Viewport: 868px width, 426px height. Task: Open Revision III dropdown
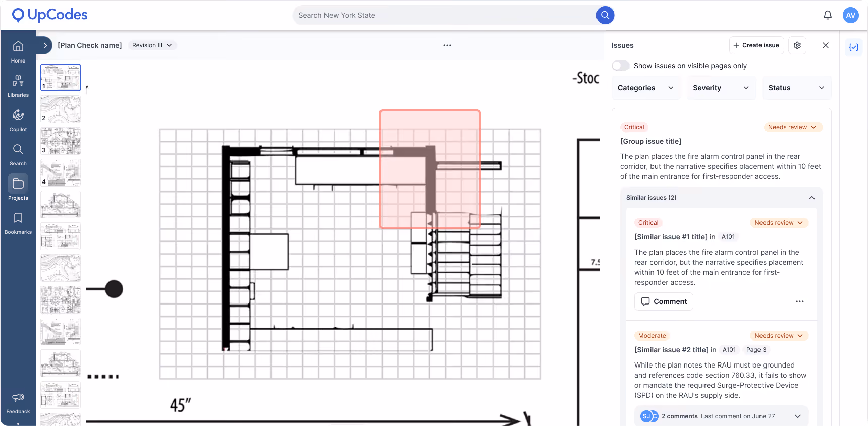[x=152, y=45]
